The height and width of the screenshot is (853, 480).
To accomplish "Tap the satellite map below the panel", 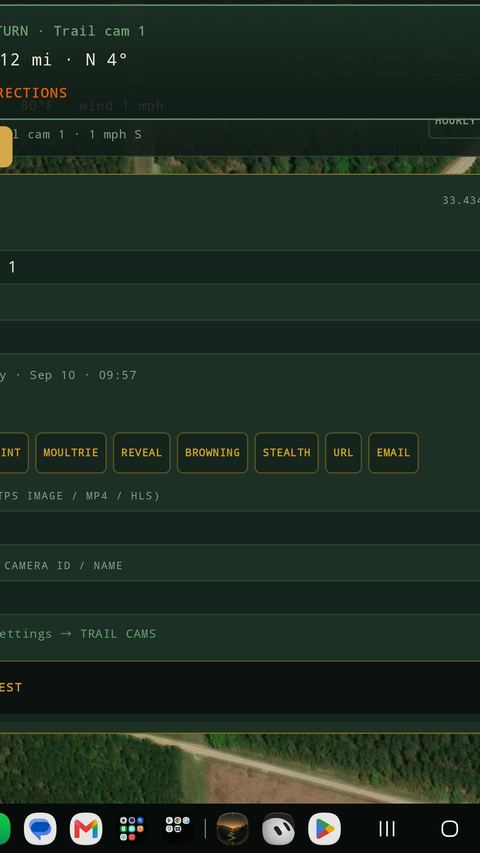I will [240, 768].
